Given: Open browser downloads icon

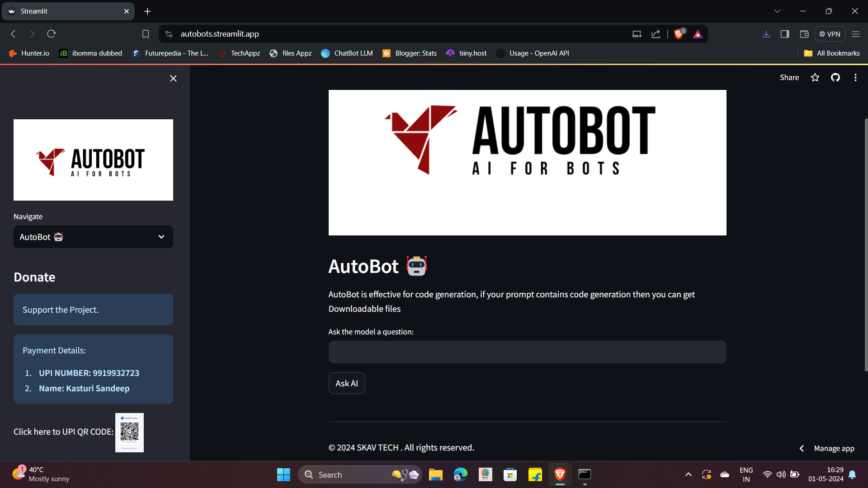Looking at the screenshot, I should [x=766, y=34].
